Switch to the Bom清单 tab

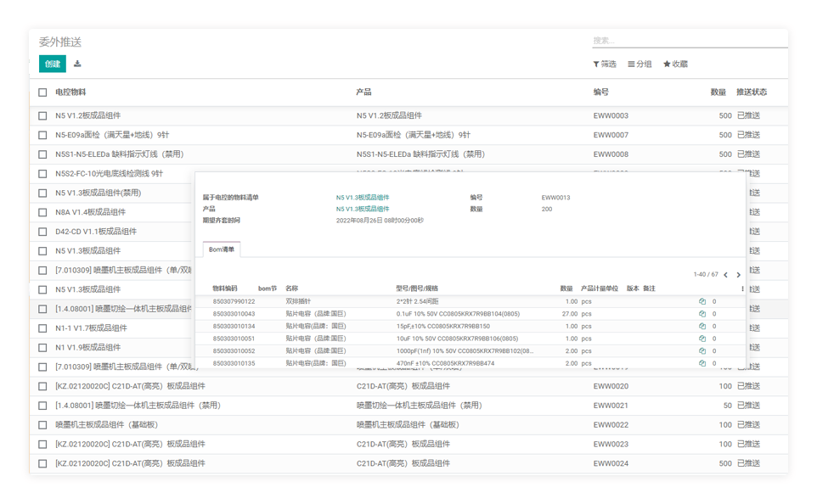click(x=223, y=249)
